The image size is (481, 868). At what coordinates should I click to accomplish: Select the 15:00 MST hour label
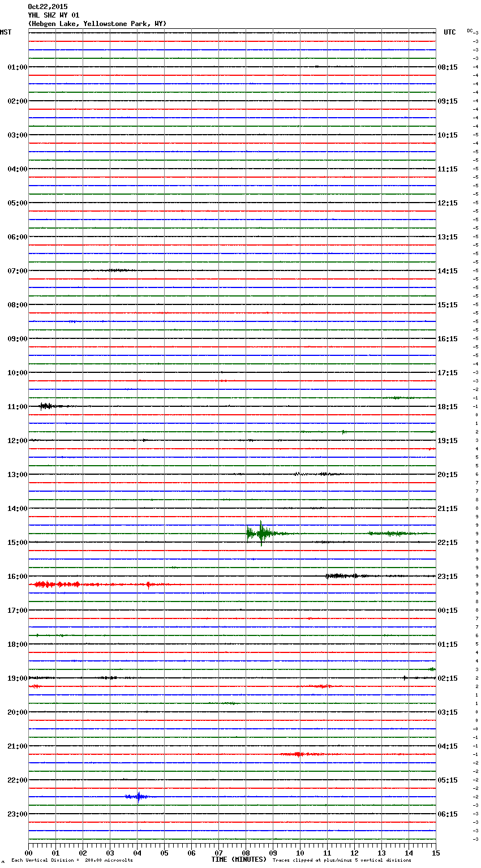18,543
